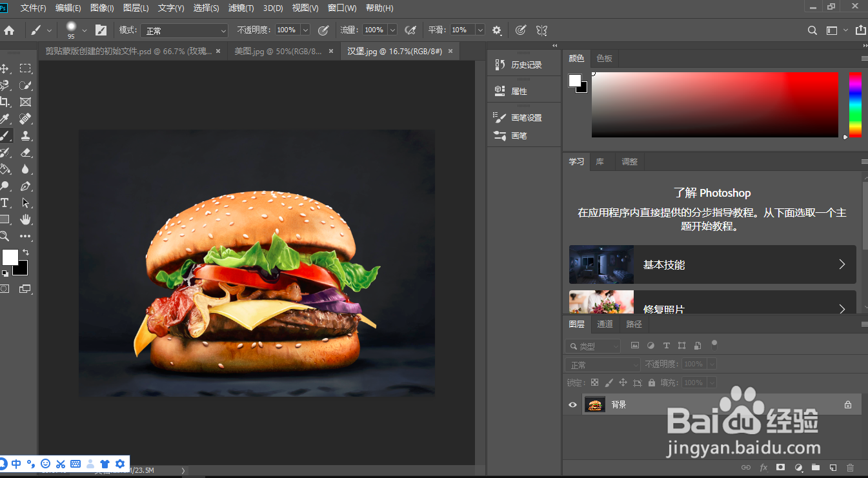Toggle Quick Mask mode
Viewport: 868px width, 478px height.
point(5,289)
